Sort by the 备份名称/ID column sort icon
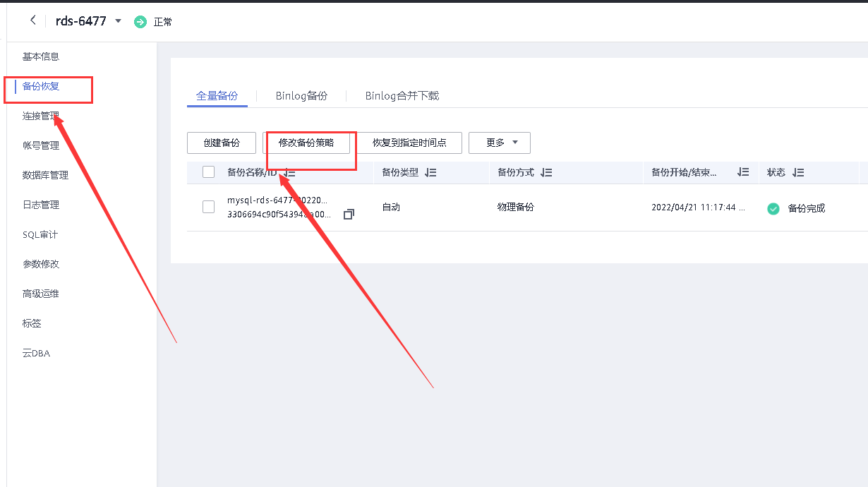 pos(289,172)
